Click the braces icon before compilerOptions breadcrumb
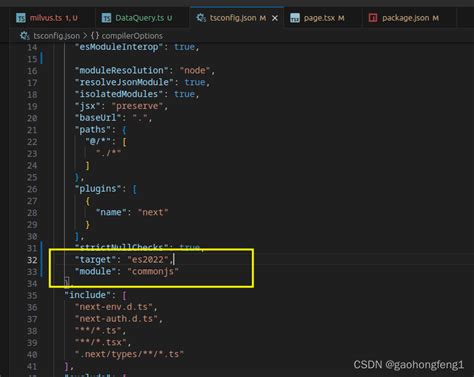Image resolution: width=474 pixels, height=377 pixels. click(95, 36)
